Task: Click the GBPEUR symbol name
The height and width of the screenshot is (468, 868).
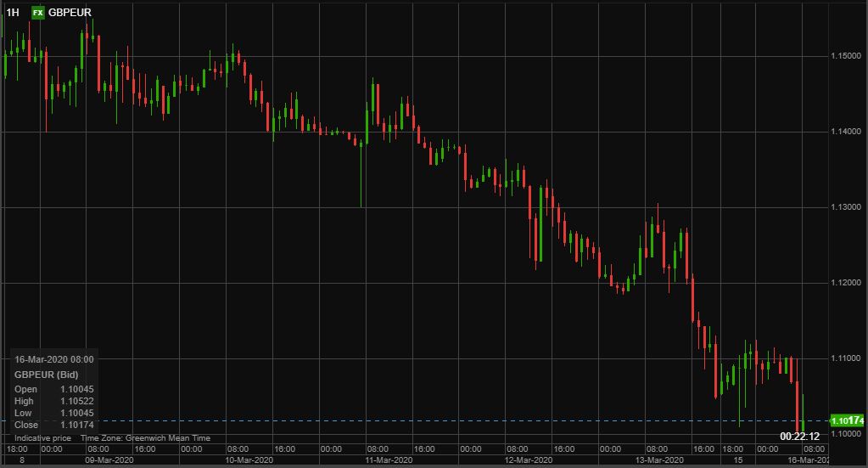Action: pos(70,12)
